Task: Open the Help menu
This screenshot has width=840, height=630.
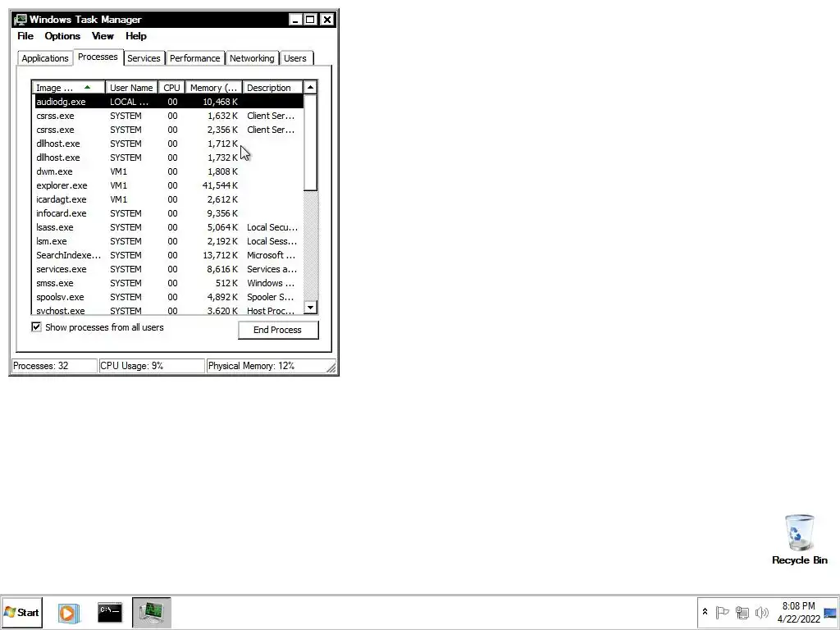Action: tap(136, 36)
